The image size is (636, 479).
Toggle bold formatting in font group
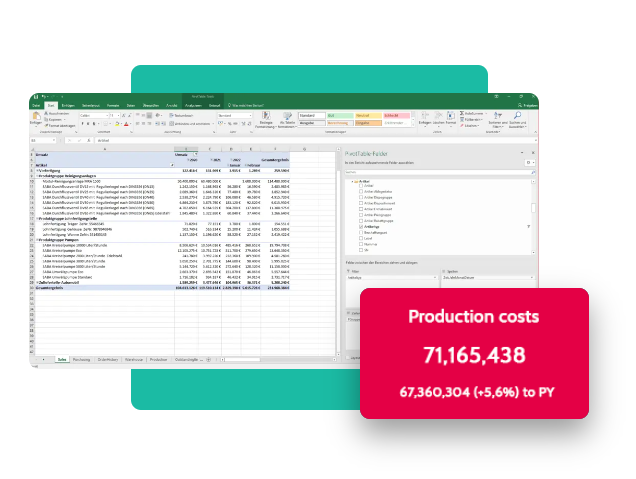point(82,124)
